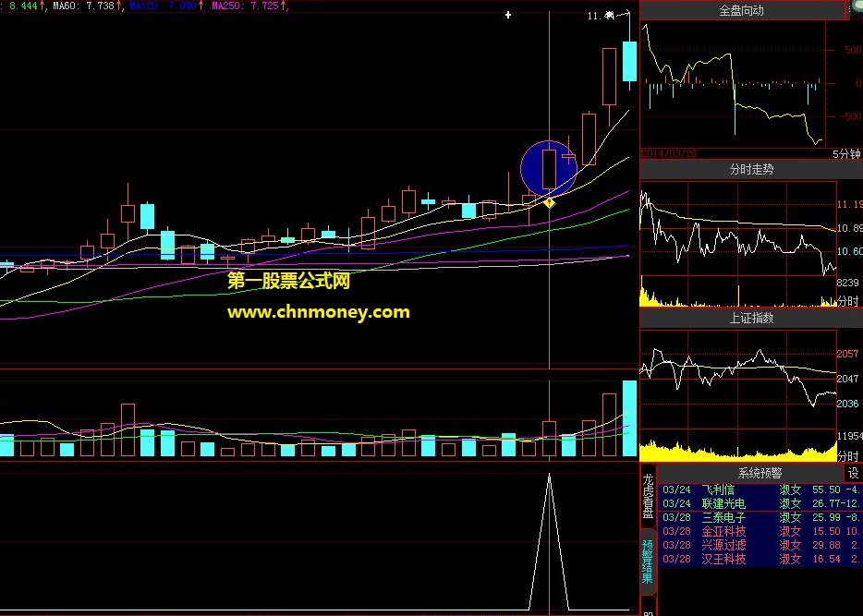The width and height of the screenshot is (863, 616).
Task: Open the 联建光电 alert row
Action: [760, 503]
